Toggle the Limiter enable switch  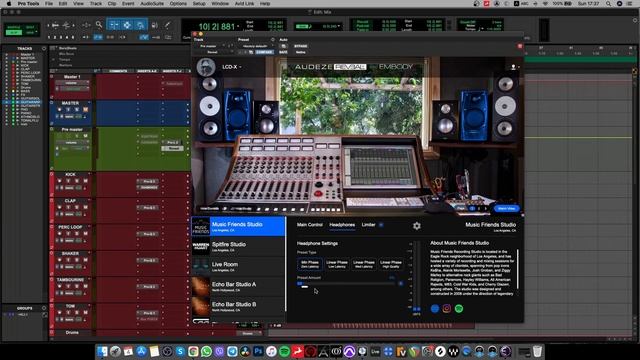click(x=381, y=225)
